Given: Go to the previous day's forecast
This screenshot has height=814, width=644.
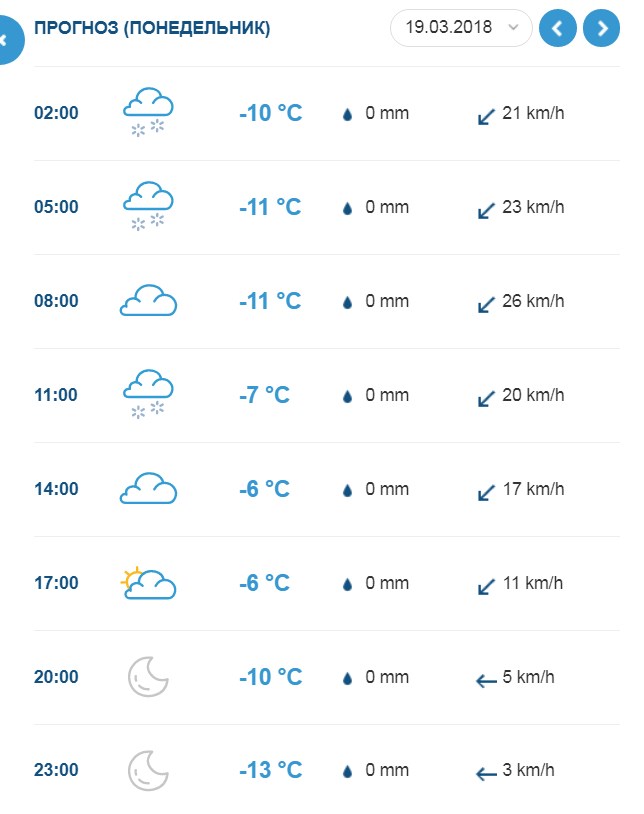Looking at the screenshot, I should click(x=558, y=28).
